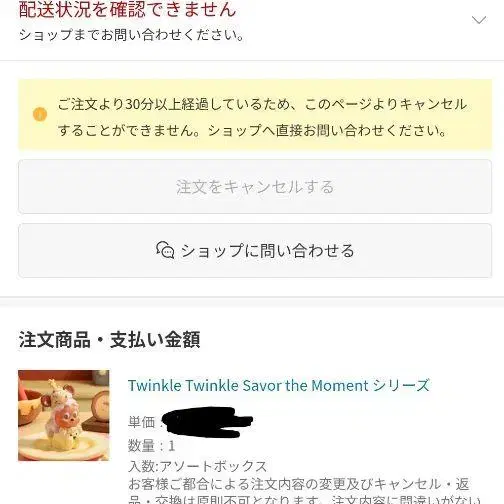Open the product figure thumbnail
504x504 pixels.
(64, 415)
